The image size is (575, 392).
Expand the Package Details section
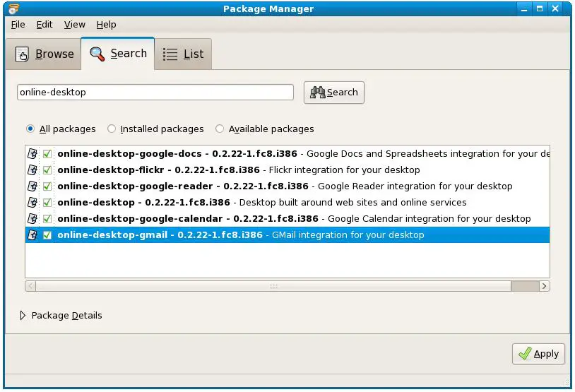click(x=23, y=315)
